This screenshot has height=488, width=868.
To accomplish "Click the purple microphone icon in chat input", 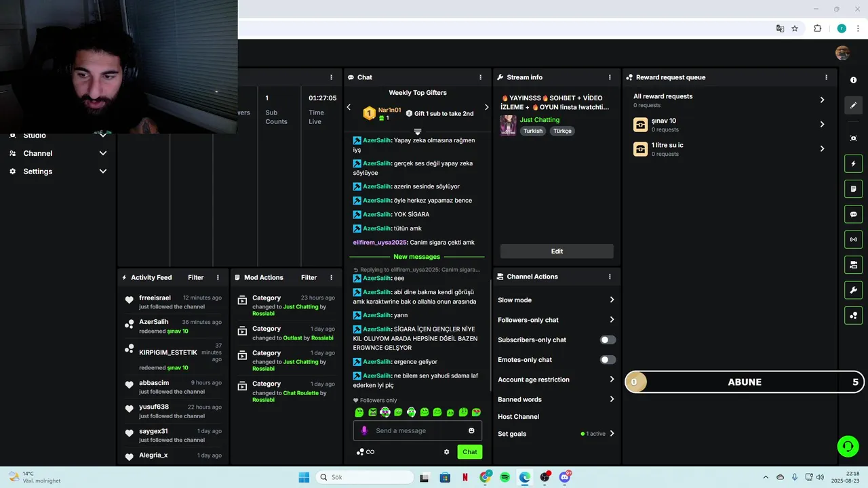I will [x=364, y=430].
